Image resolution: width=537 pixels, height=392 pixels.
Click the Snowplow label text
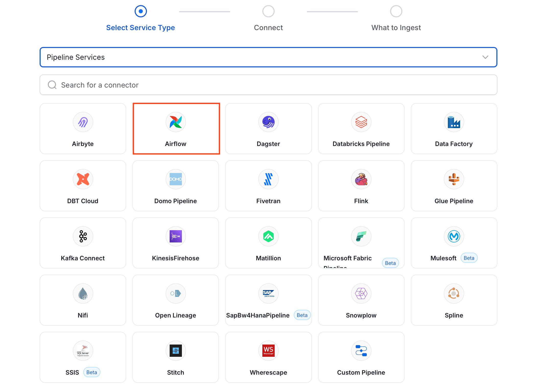click(x=361, y=315)
